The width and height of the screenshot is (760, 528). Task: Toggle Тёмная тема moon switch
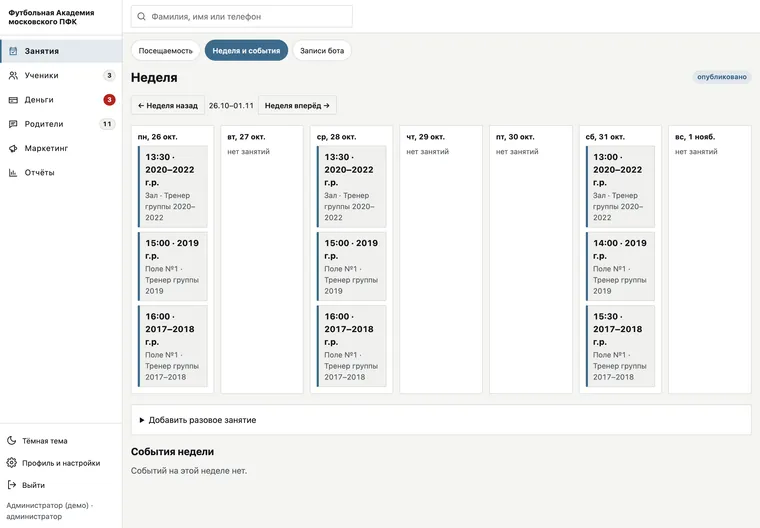click(12, 441)
